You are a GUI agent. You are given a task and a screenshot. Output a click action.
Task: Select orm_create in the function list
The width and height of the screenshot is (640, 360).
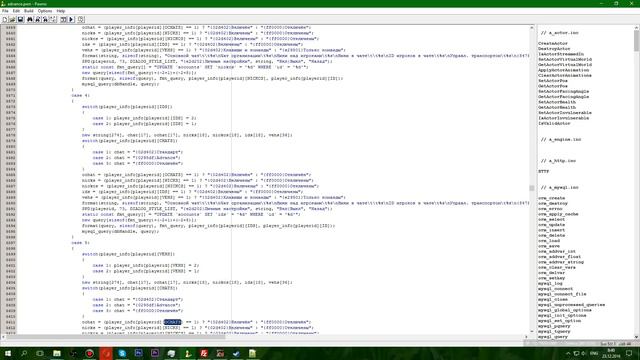[551, 198]
